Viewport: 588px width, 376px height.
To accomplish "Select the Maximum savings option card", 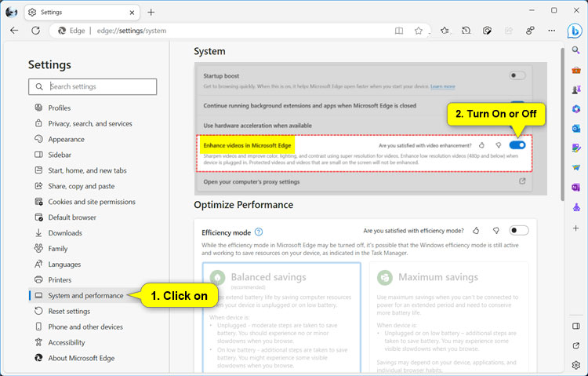I will pos(449,318).
